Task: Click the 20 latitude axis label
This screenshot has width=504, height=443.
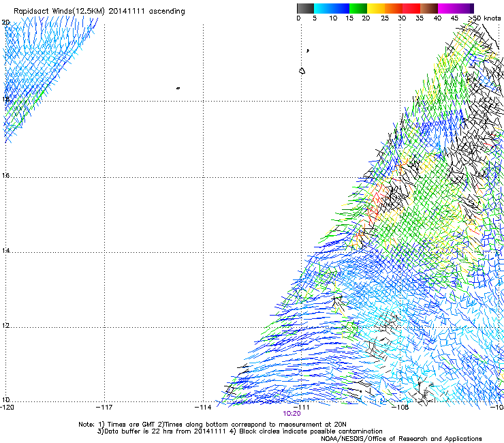Action: coord(5,22)
